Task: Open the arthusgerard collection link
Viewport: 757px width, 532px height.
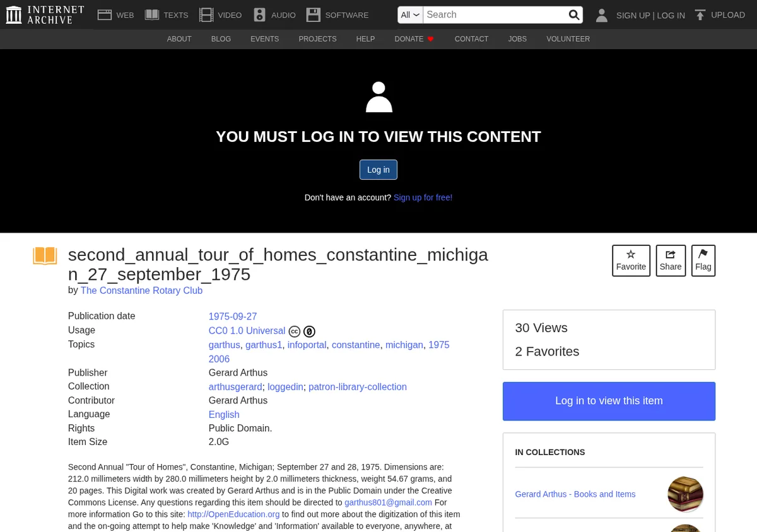Action: [x=235, y=386]
